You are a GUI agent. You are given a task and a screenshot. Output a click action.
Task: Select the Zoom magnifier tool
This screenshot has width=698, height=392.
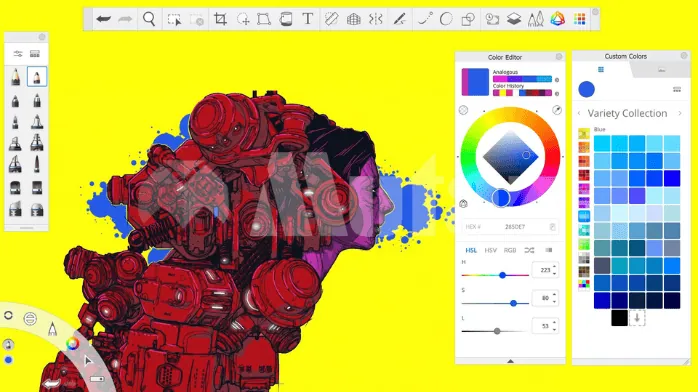(x=149, y=19)
